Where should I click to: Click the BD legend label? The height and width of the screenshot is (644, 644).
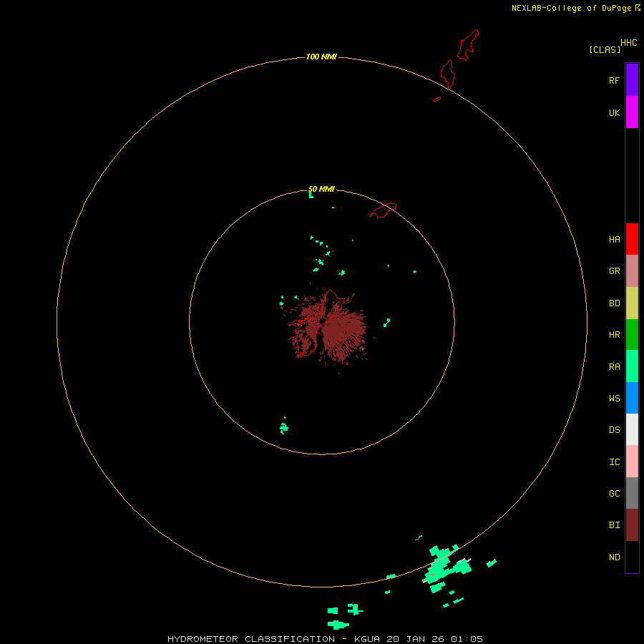[x=614, y=303]
